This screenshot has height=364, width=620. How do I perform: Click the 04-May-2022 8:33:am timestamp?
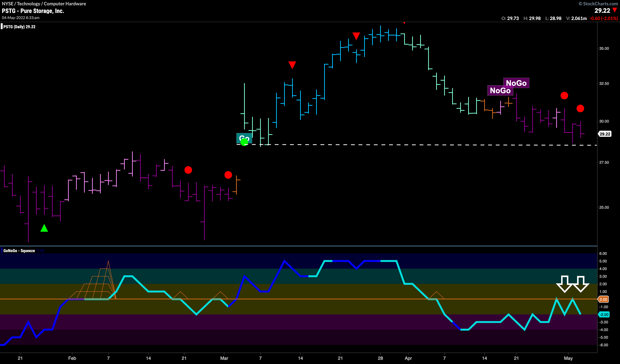[x=20, y=18]
